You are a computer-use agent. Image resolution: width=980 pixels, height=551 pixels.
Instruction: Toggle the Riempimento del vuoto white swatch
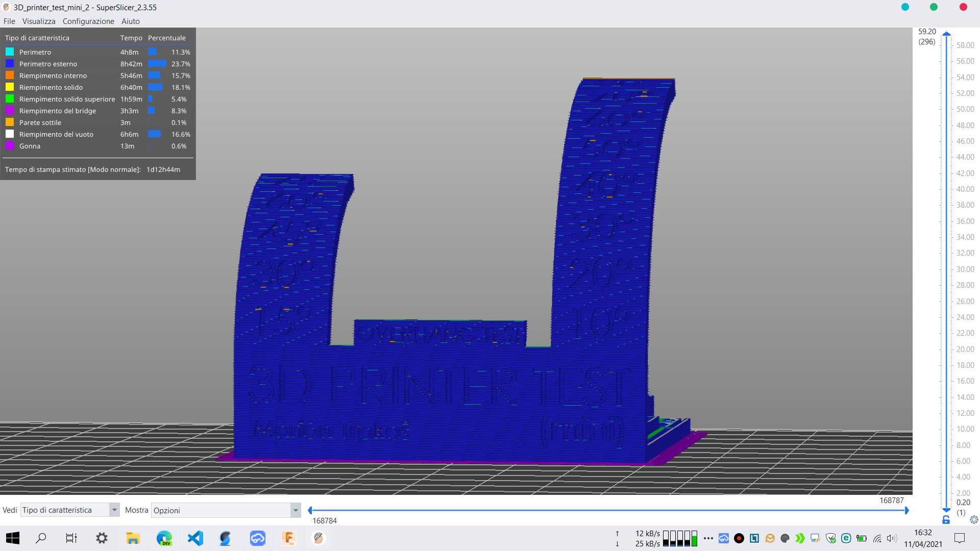tap(10, 134)
